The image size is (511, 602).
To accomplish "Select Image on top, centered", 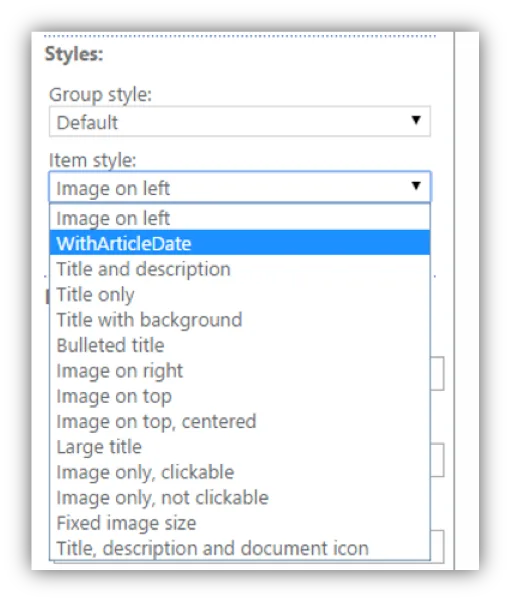I will pos(240,420).
